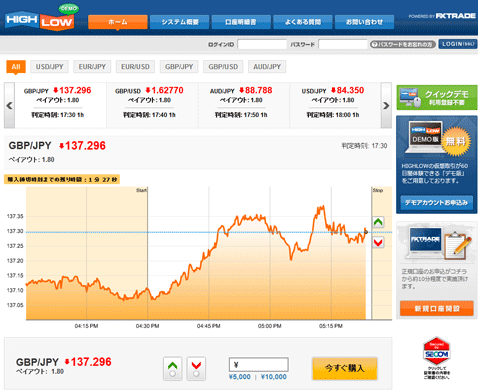The height and width of the screenshot is (391, 478).
Task: Switch to the EUR/USD tab
Action: (135, 67)
